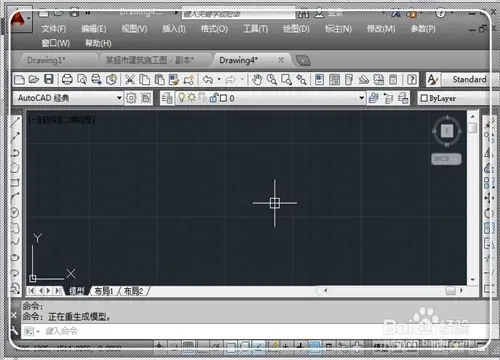
Task: Toggle layer 0 lock padlock icon
Action: [x=213, y=98]
